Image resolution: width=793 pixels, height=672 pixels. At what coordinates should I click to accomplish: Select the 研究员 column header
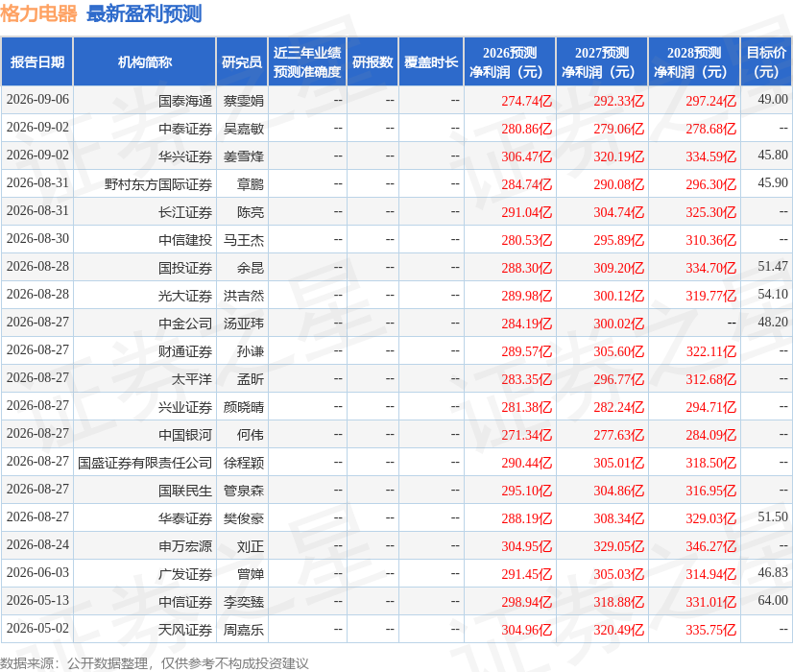(x=242, y=61)
